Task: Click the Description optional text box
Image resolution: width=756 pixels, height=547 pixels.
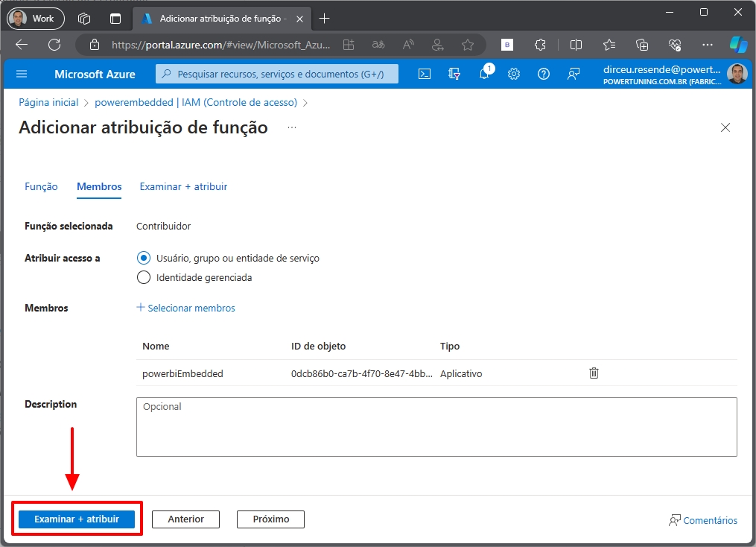Action: 436,426
